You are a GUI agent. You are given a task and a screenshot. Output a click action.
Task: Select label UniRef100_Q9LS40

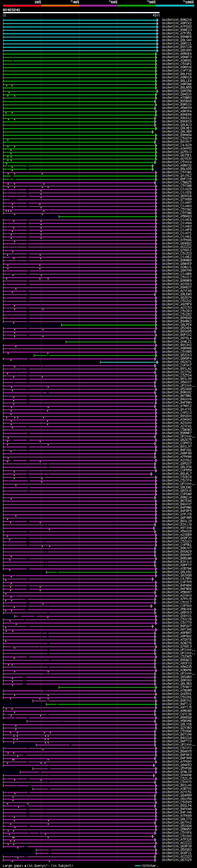click(177, 40)
